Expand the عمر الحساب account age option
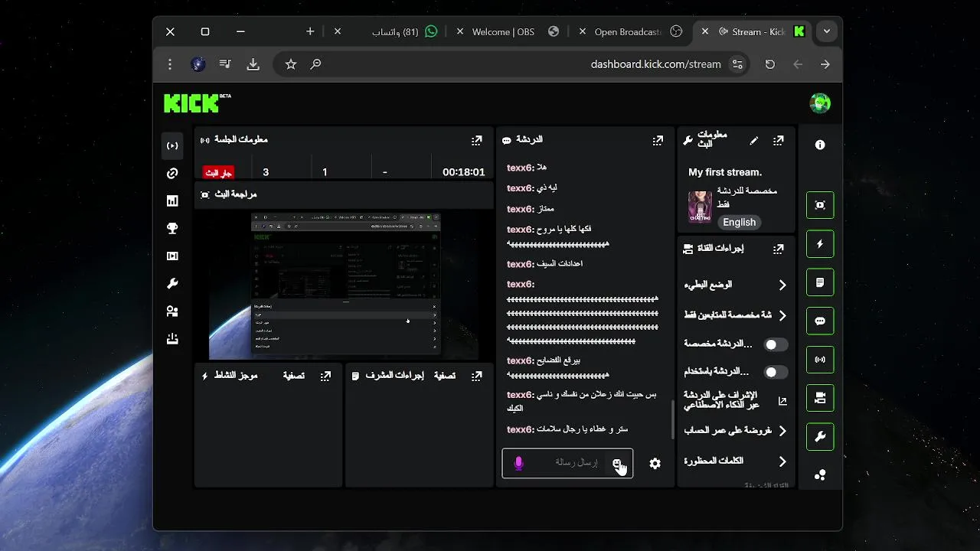 coord(735,431)
